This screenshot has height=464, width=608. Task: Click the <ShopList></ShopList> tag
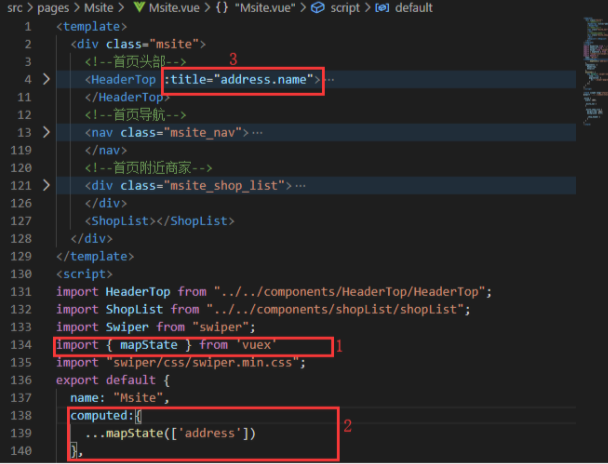(160, 221)
